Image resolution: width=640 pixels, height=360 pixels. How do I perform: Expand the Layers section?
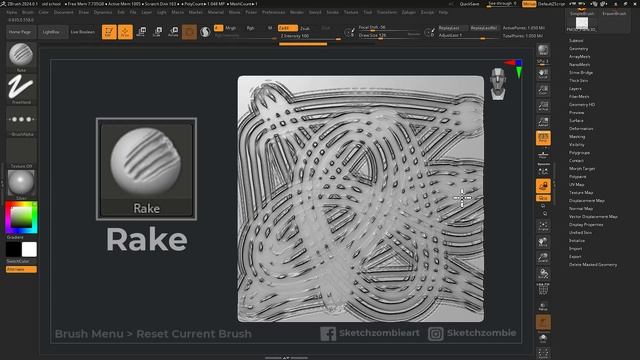pyautogui.click(x=575, y=89)
